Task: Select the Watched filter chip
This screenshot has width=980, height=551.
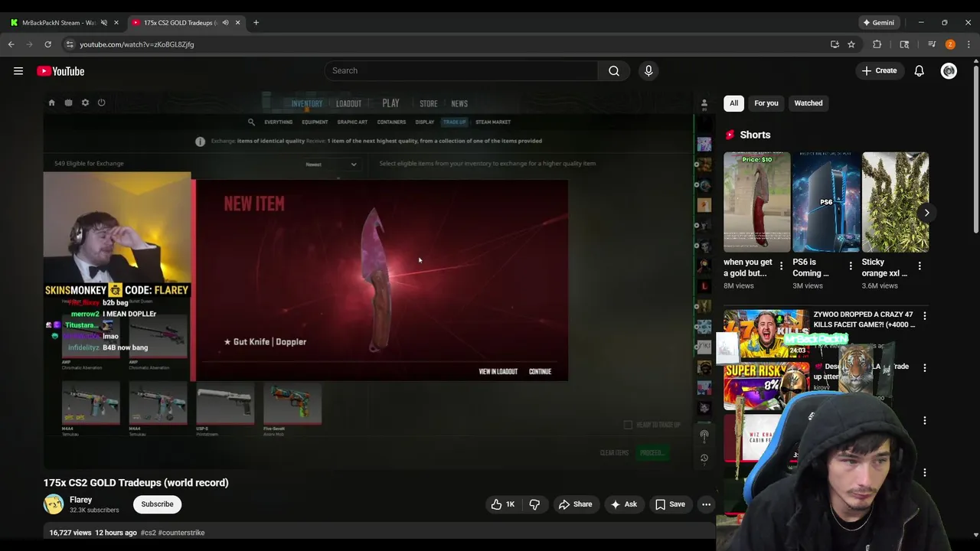Action: [808, 103]
